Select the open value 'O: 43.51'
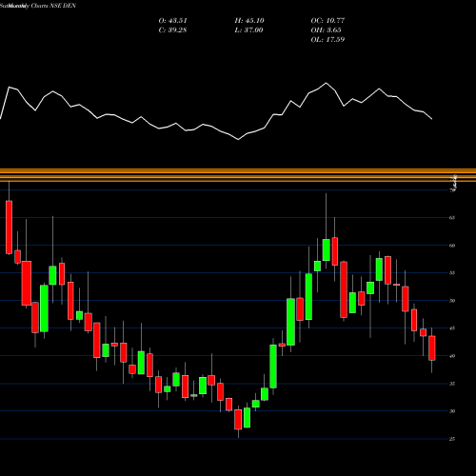Viewport: 476px width, 476px height. (173, 21)
